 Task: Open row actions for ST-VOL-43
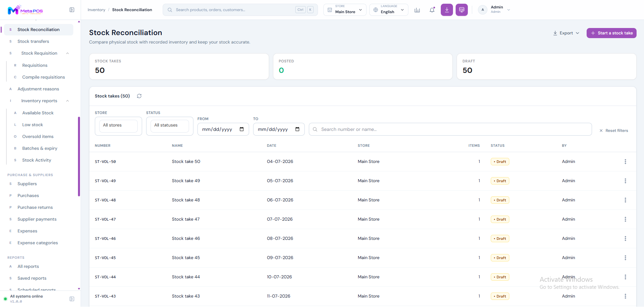[x=625, y=296]
